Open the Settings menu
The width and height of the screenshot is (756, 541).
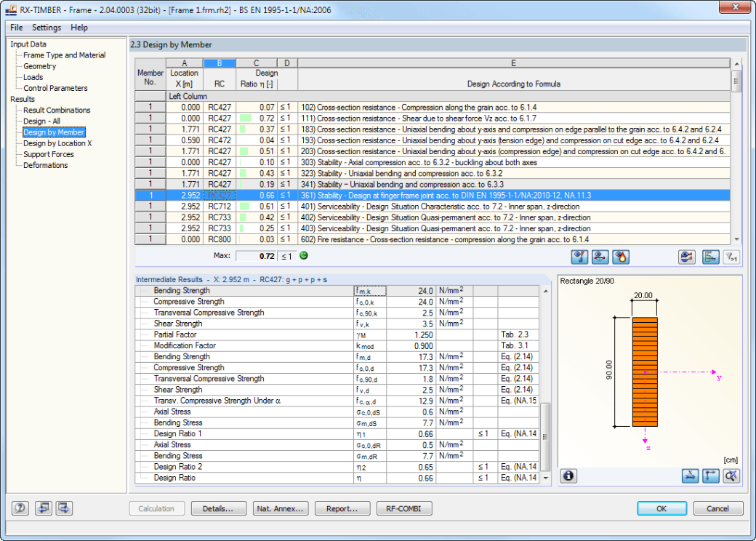pos(47,28)
